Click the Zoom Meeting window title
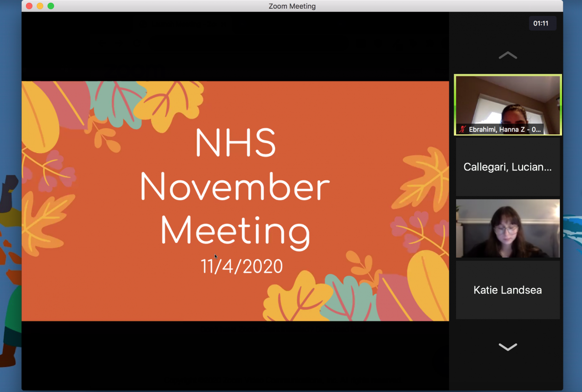Viewport: 582px width, 392px height. [x=292, y=6]
